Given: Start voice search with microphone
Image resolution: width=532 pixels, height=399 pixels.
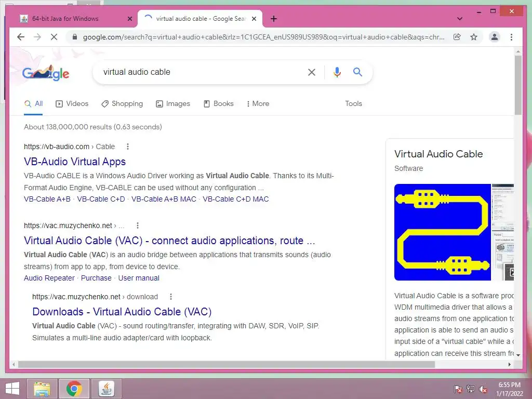Looking at the screenshot, I should (337, 72).
